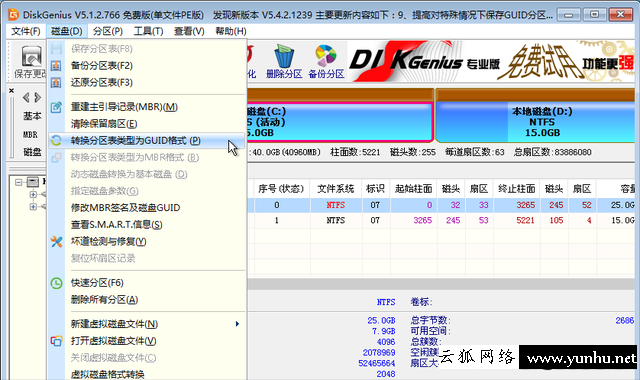Open the 文件(F) menu
The width and height of the screenshot is (640, 380).
tap(26, 31)
